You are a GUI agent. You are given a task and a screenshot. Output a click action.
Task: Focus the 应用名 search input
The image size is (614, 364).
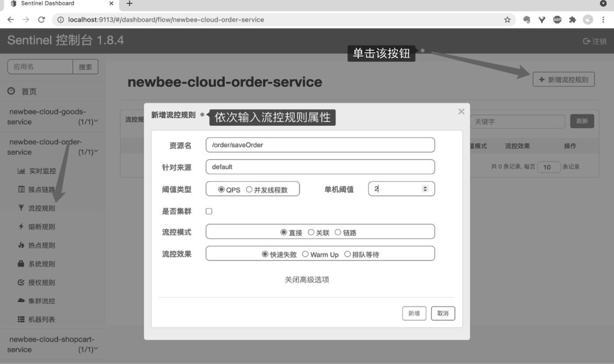(x=40, y=67)
